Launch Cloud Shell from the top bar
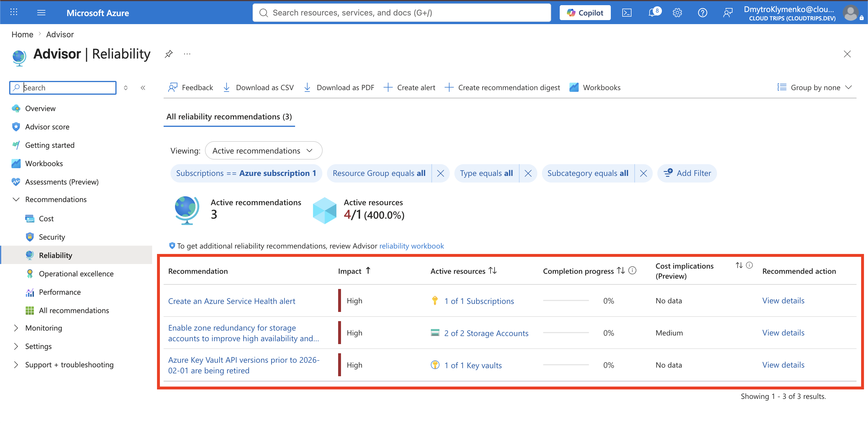The image size is (868, 423). point(627,13)
